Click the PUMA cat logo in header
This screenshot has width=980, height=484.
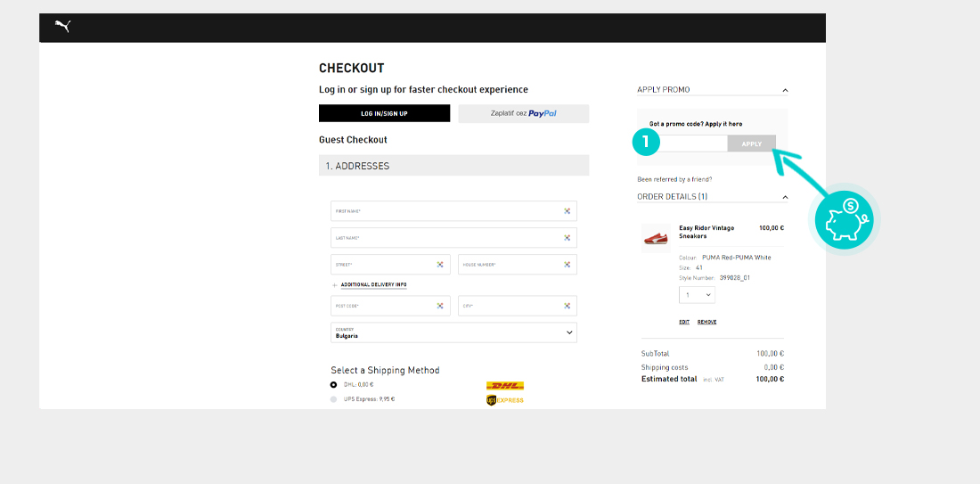click(x=62, y=26)
